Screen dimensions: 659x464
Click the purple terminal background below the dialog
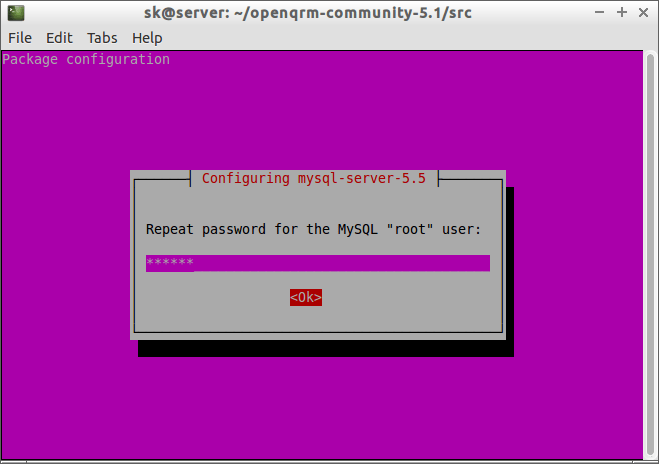[x=320, y=410]
